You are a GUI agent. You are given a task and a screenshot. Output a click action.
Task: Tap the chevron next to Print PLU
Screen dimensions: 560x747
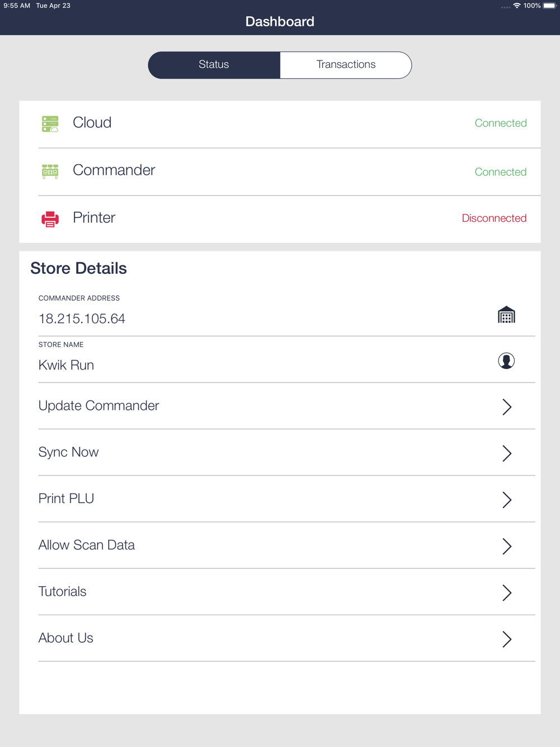click(x=507, y=499)
